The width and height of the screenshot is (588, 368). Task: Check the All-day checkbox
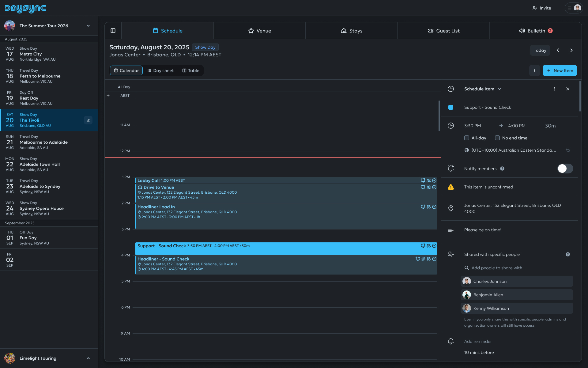pyautogui.click(x=467, y=138)
